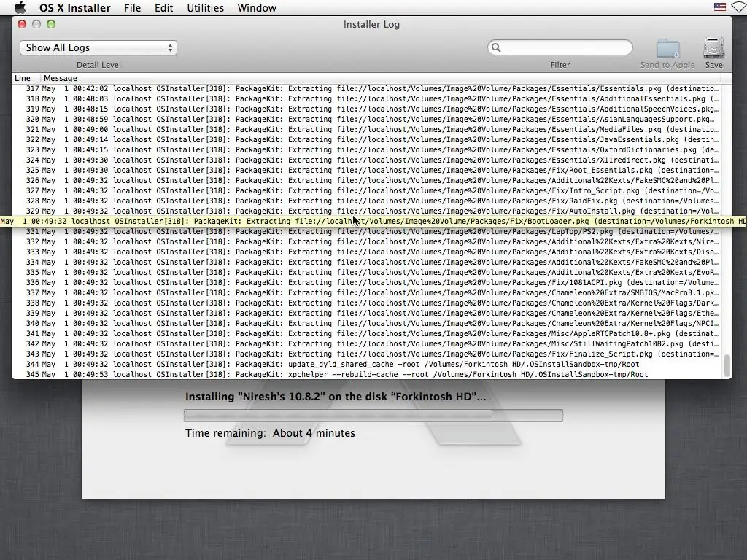The height and width of the screenshot is (560, 747).
Task: Select log line 340 Kernel Flags NPCI...
Action: click(x=366, y=323)
